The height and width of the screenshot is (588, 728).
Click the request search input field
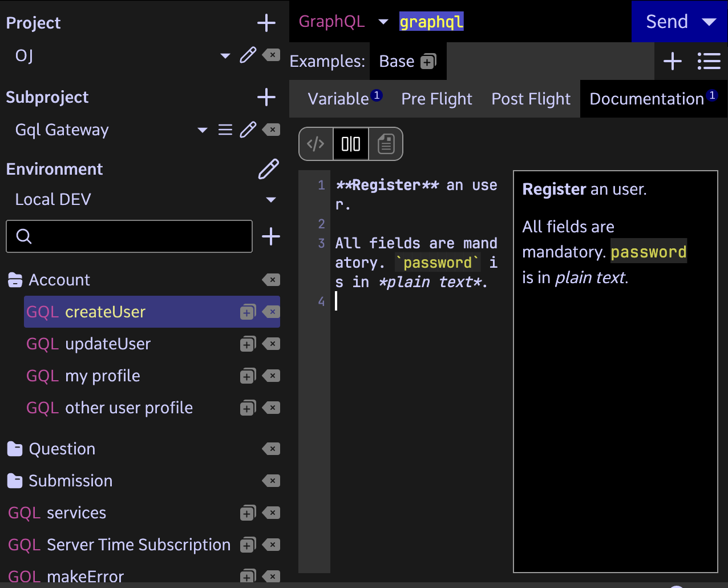137,236
